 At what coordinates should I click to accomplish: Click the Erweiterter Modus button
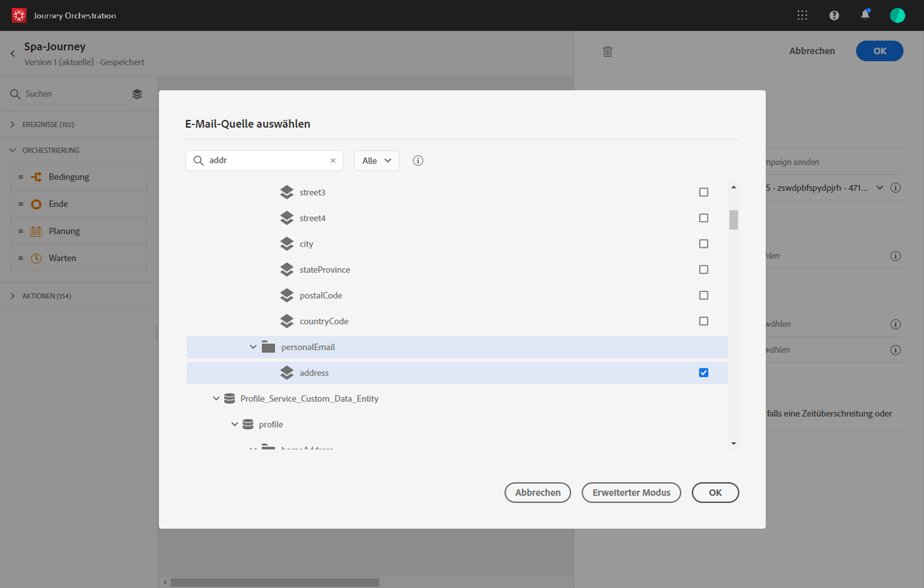pos(631,493)
